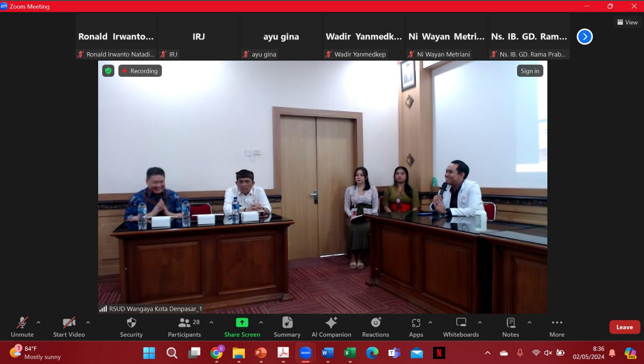Open the Security shield icon
644x364 pixels.
[131, 323]
